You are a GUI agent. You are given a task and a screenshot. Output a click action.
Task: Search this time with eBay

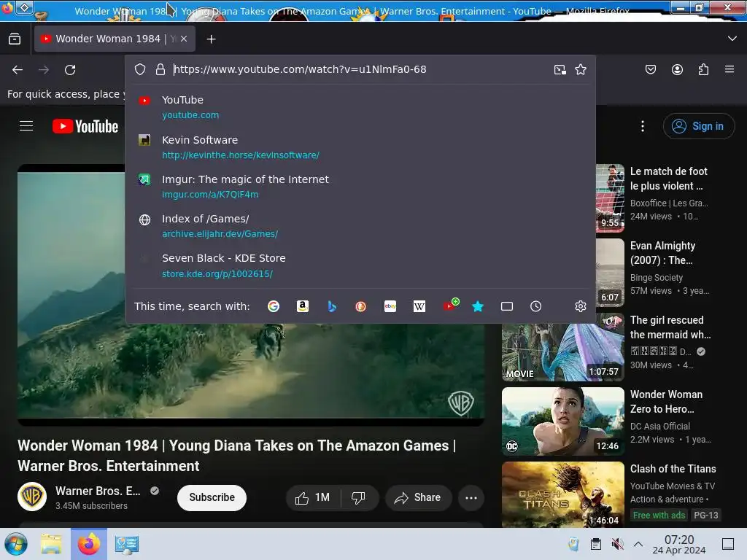[x=390, y=306]
